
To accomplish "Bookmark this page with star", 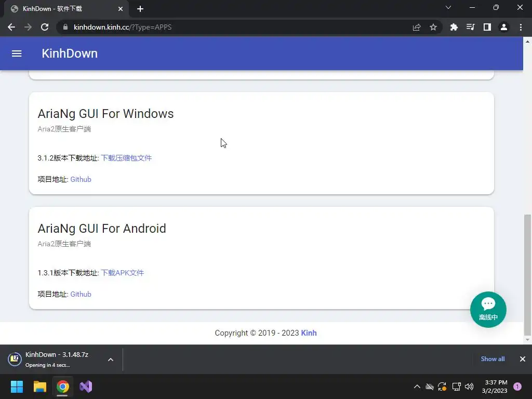I will pos(433,27).
